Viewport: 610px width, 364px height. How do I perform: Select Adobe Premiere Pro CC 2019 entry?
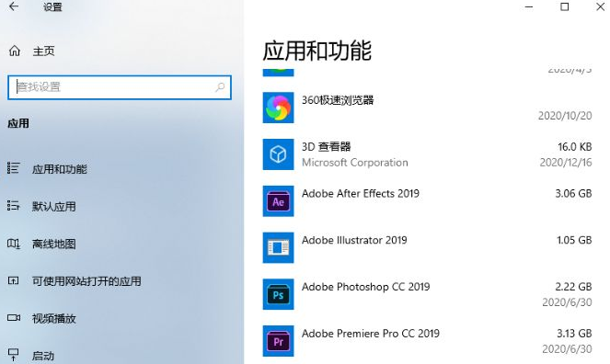point(427,341)
